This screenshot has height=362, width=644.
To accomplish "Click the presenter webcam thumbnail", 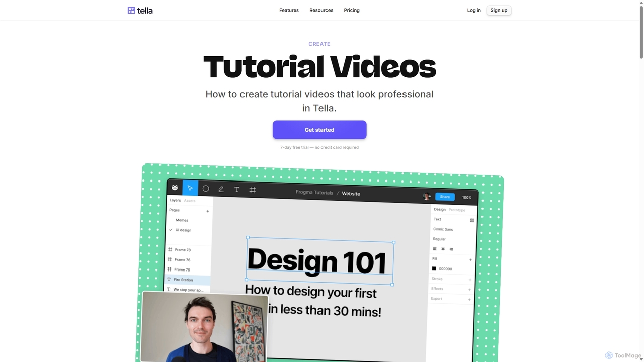I will (x=204, y=326).
